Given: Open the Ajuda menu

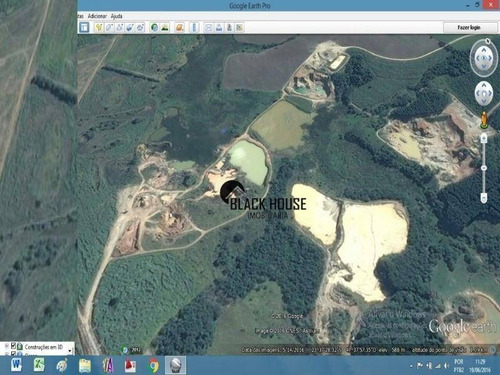Looking at the screenshot, I should (x=116, y=16).
